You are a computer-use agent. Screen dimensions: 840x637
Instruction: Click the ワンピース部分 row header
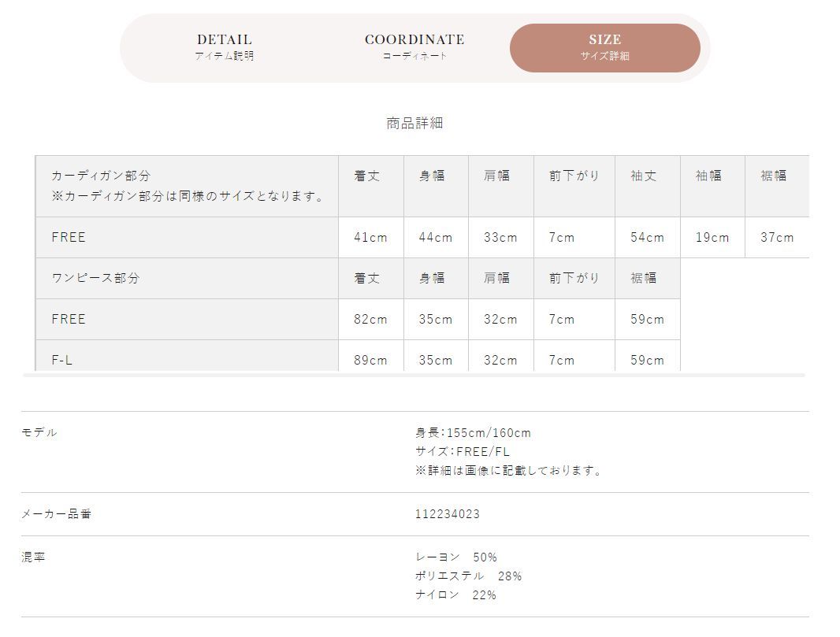pos(187,279)
